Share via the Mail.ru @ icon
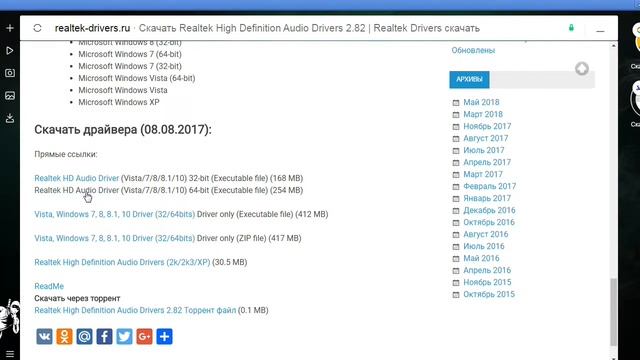The width and height of the screenshot is (640, 360). pos(84,337)
